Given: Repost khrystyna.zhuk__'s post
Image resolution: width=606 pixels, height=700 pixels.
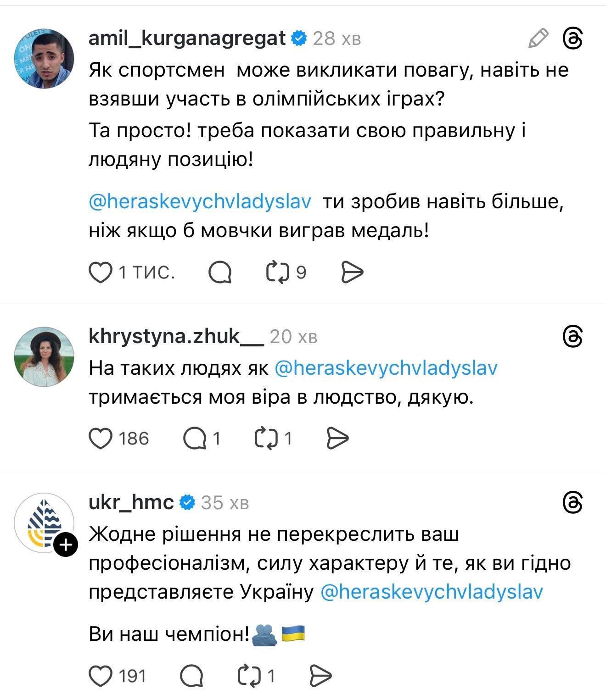Looking at the screenshot, I should tap(266, 438).
